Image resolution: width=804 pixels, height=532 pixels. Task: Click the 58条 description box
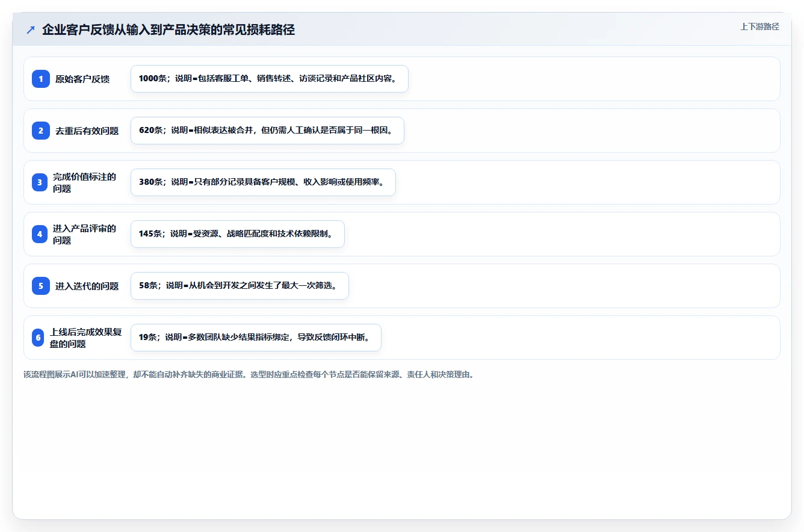click(x=240, y=286)
